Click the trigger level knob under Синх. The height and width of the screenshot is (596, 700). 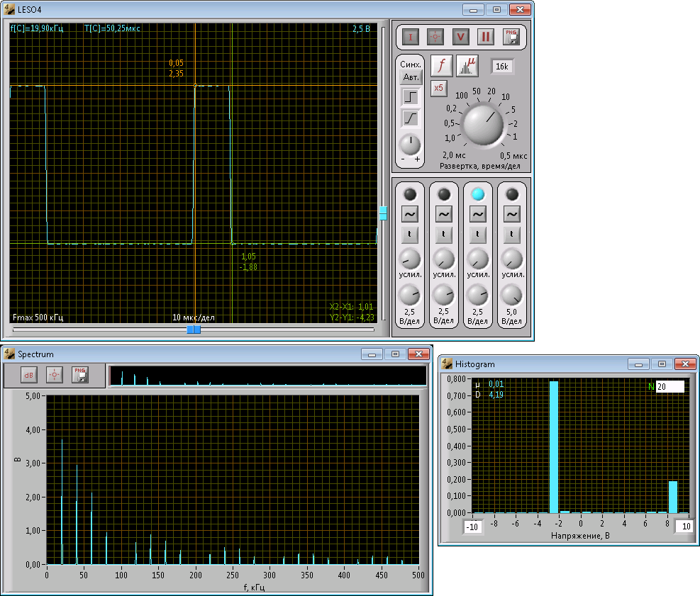click(410, 144)
